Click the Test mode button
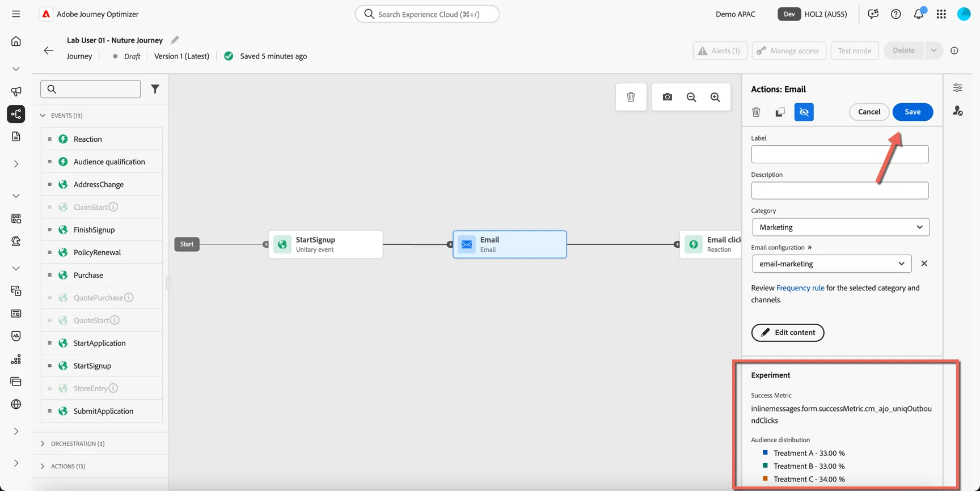This screenshot has height=491, width=980. [855, 50]
